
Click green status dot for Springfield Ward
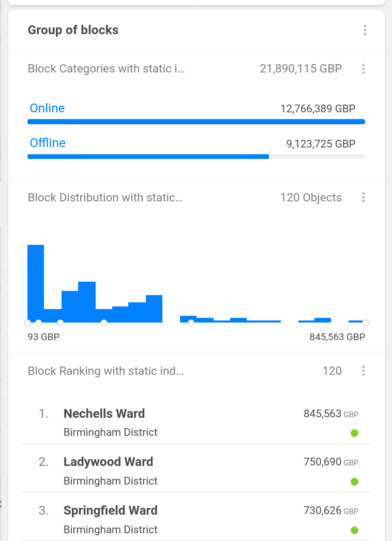354,530
